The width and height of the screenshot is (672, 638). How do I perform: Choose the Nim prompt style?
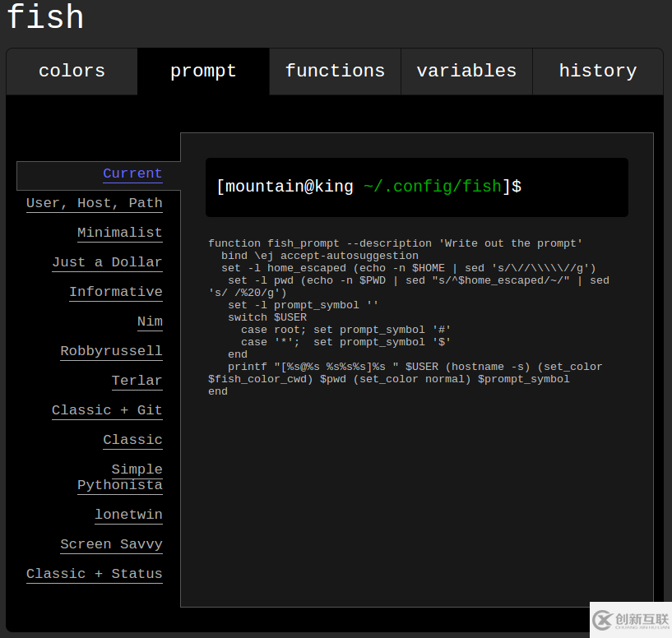(x=150, y=321)
